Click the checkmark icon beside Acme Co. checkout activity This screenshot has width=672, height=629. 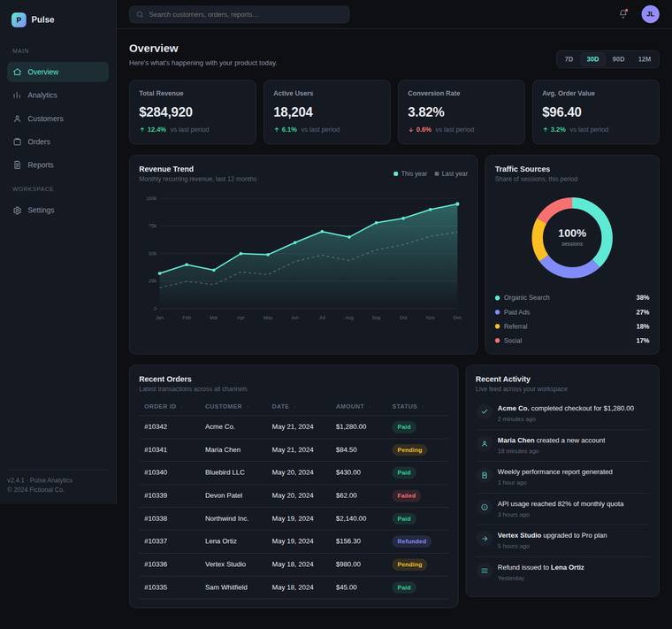point(485,411)
